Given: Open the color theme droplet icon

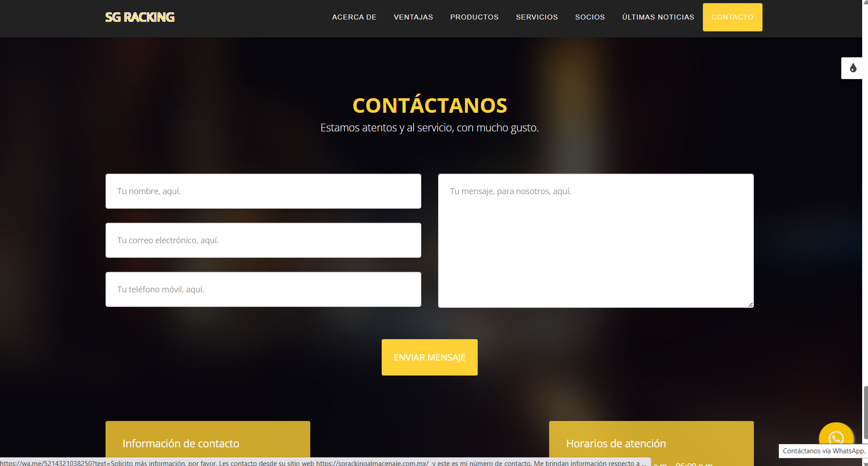Looking at the screenshot, I should [853, 68].
